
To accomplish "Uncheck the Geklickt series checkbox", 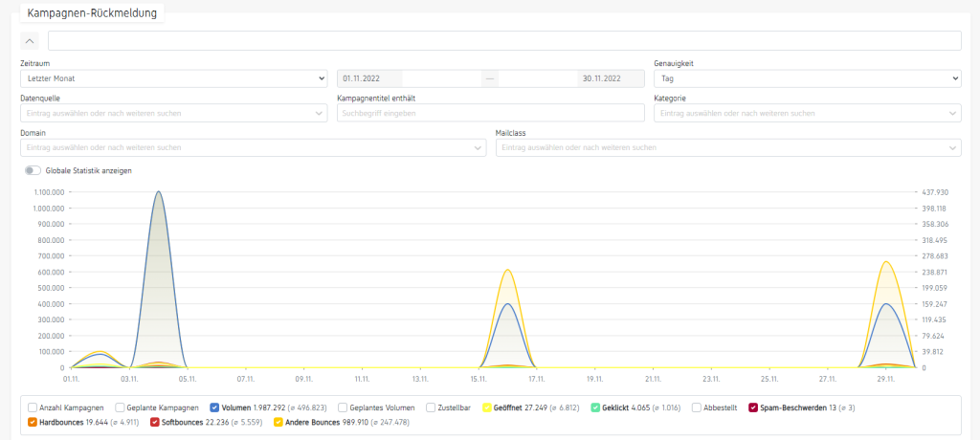I will point(596,407).
